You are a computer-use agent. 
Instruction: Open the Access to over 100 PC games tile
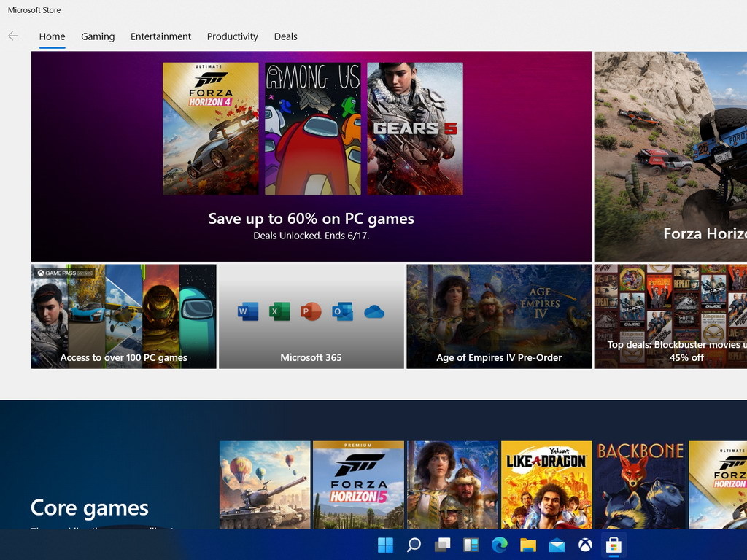[x=124, y=316]
